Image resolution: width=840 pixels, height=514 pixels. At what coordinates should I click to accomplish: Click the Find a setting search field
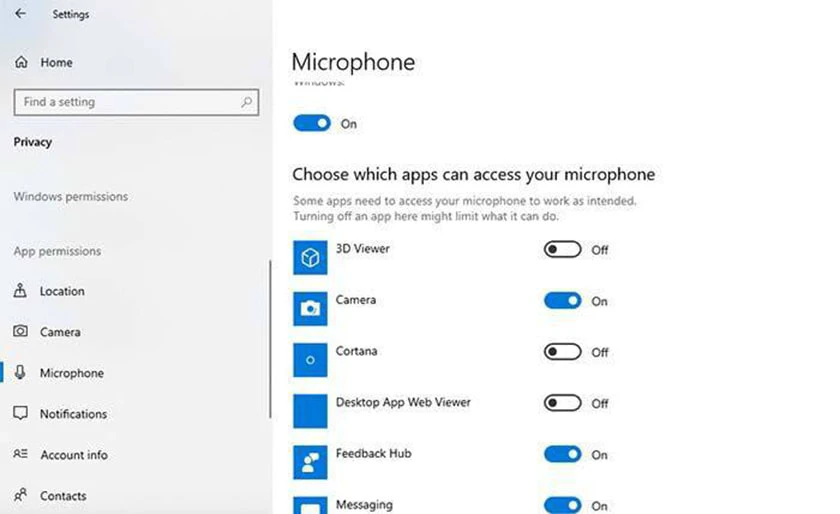click(x=136, y=102)
